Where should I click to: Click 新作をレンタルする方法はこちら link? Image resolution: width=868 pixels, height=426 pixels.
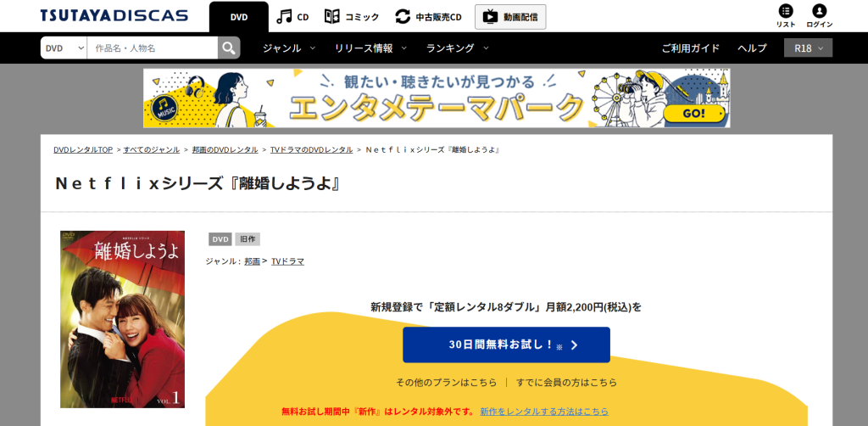tap(544, 412)
